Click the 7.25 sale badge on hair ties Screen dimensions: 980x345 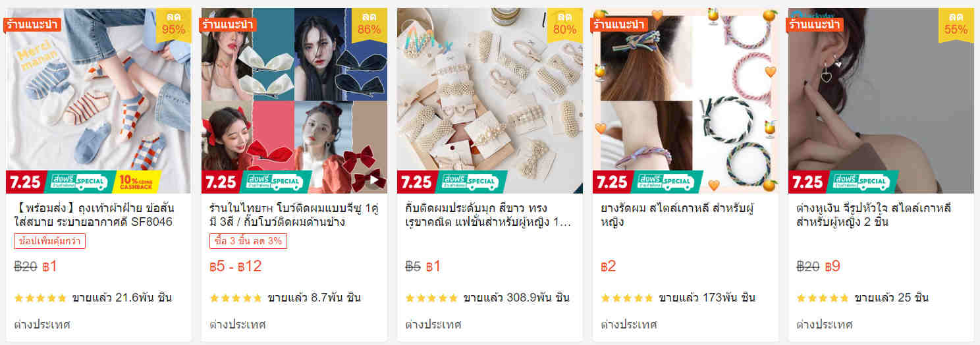612,182
